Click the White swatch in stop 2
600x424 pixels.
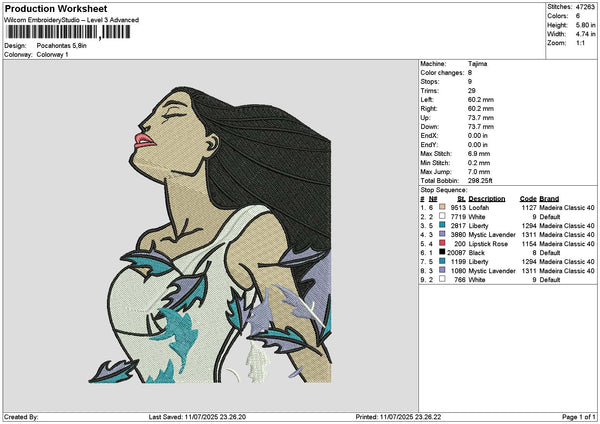440,216
